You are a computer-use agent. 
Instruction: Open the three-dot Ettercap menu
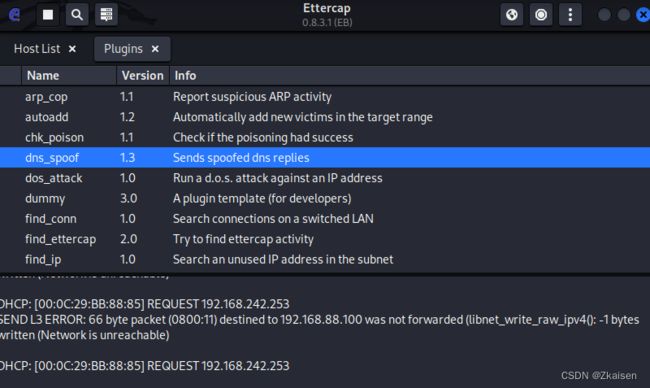(x=570, y=15)
